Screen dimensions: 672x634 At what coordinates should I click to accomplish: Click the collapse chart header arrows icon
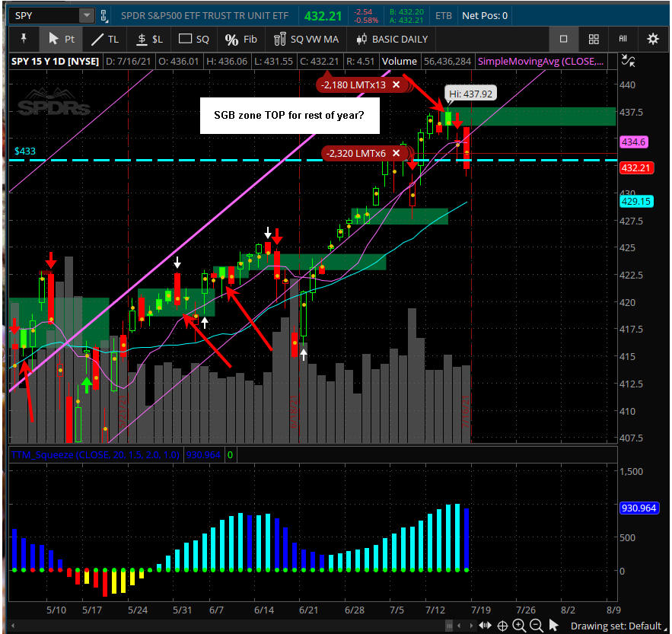(x=629, y=61)
